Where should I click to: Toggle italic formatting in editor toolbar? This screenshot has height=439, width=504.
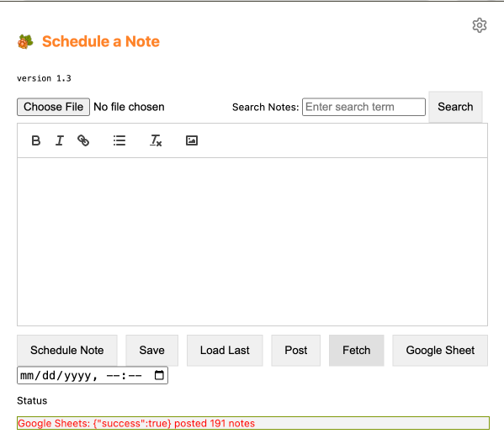[x=60, y=140]
